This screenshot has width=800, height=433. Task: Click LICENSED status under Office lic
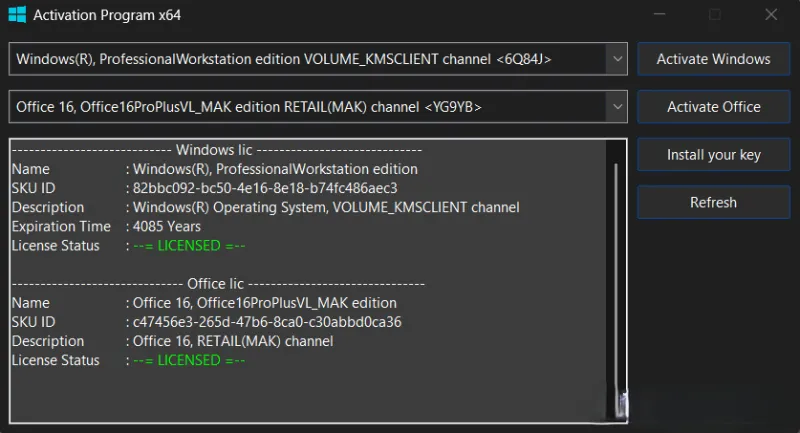point(189,361)
